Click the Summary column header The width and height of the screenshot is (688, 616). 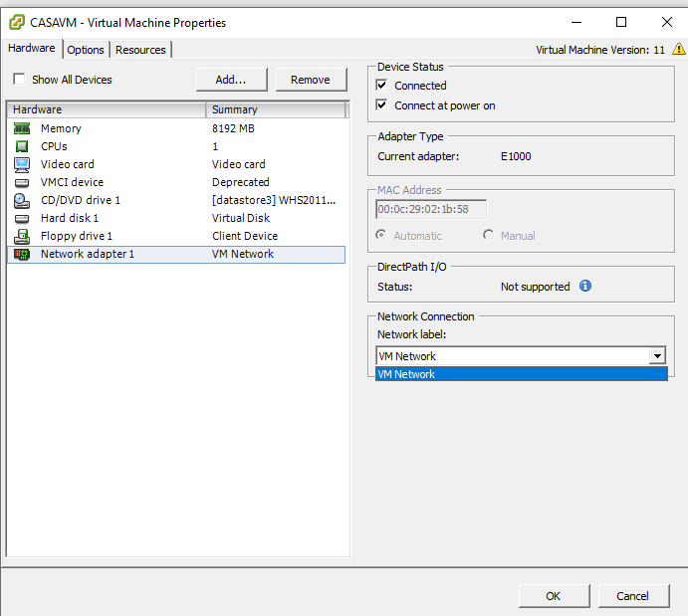tap(276, 109)
